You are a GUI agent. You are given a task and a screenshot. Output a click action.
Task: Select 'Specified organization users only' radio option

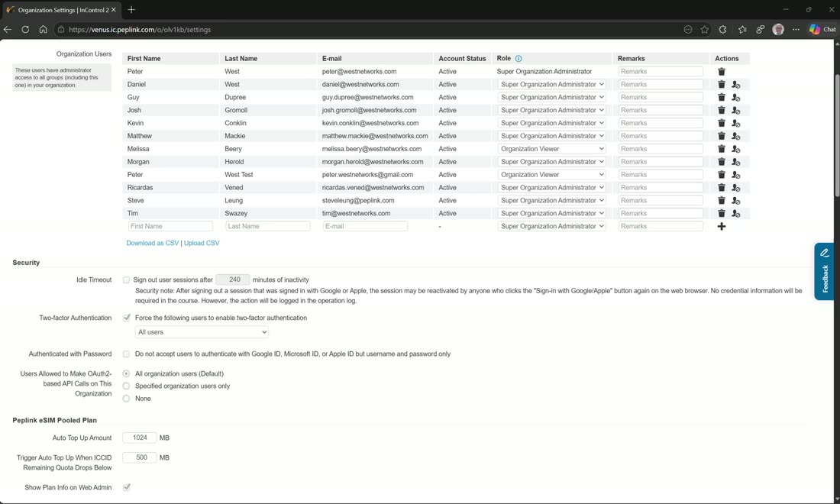pos(127,386)
